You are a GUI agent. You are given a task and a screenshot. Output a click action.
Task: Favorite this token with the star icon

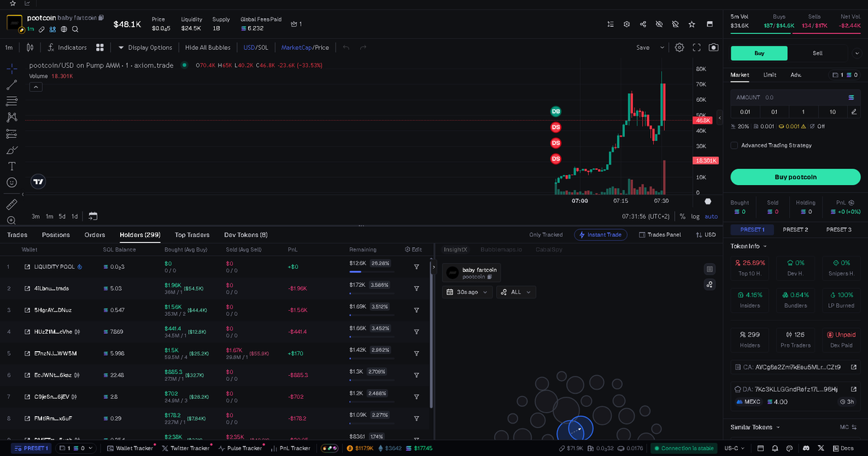click(692, 24)
